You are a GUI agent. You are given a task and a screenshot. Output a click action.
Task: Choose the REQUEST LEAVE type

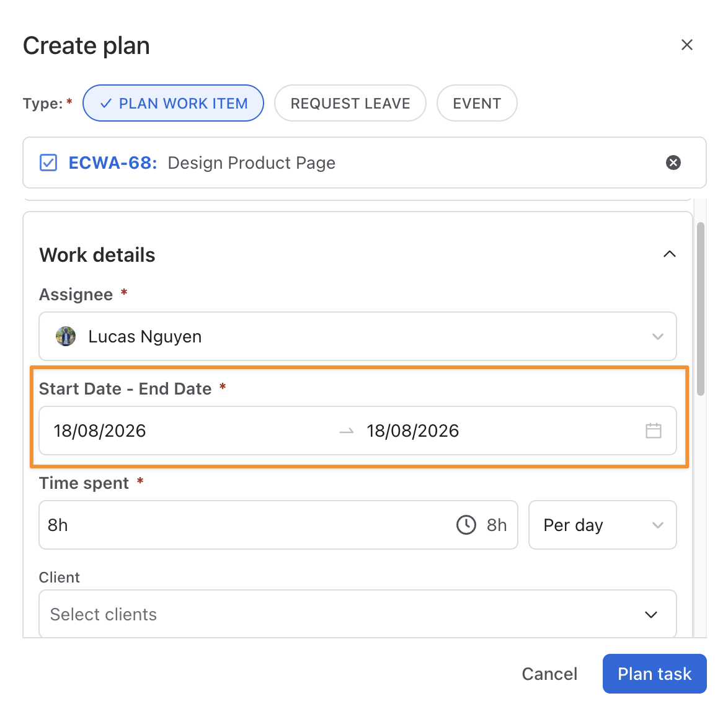click(x=350, y=103)
